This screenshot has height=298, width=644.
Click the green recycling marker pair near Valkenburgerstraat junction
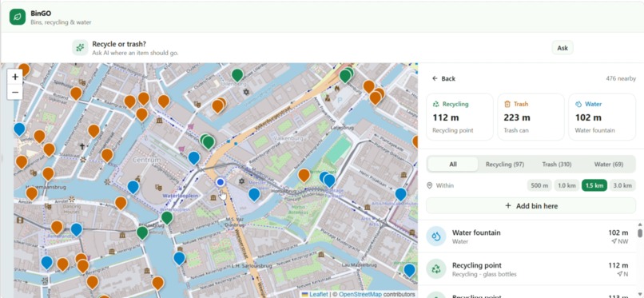[x=208, y=141]
